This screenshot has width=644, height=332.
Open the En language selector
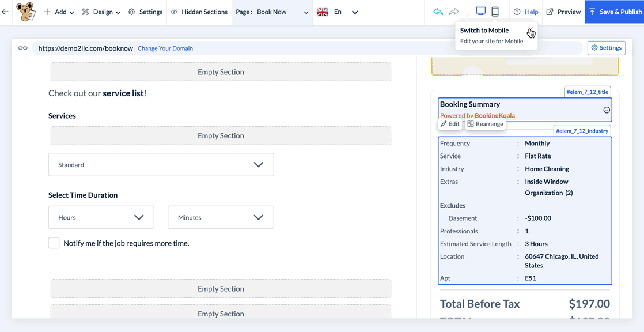point(338,12)
